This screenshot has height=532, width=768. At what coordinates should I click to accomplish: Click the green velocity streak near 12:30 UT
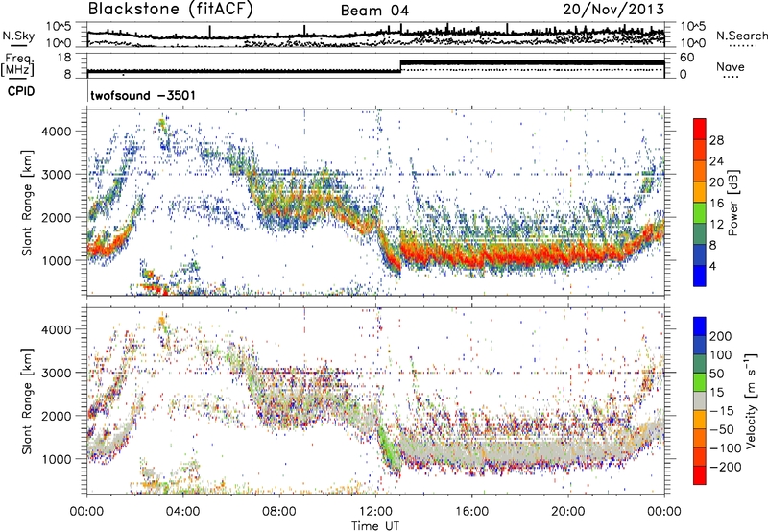pos(388,448)
